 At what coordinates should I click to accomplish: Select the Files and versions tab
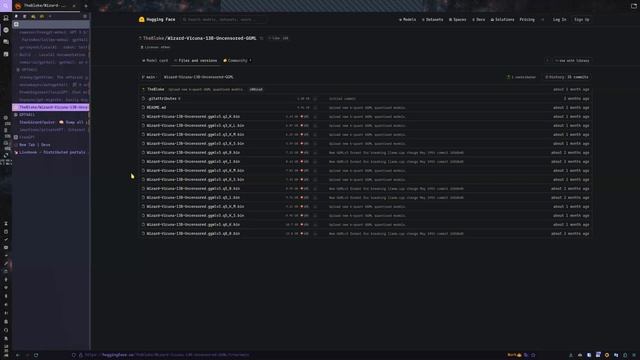click(196, 60)
